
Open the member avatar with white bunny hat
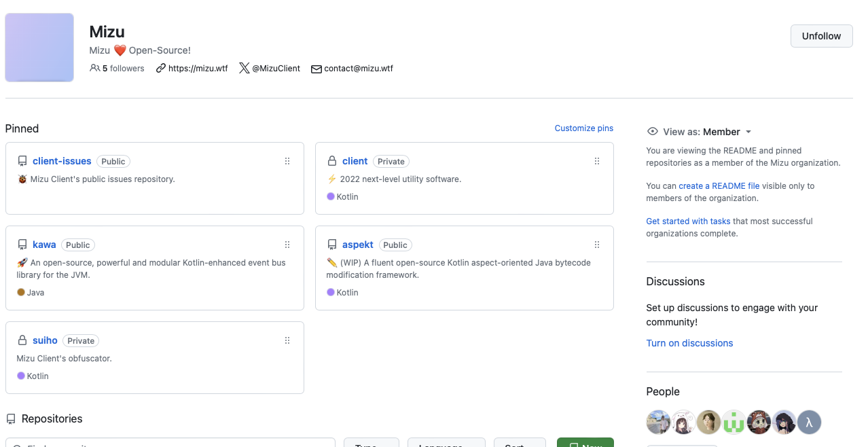(683, 423)
